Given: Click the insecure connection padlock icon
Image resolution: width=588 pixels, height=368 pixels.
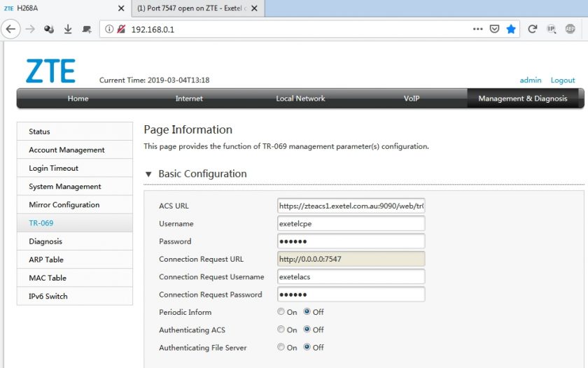Looking at the screenshot, I should tap(121, 29).
